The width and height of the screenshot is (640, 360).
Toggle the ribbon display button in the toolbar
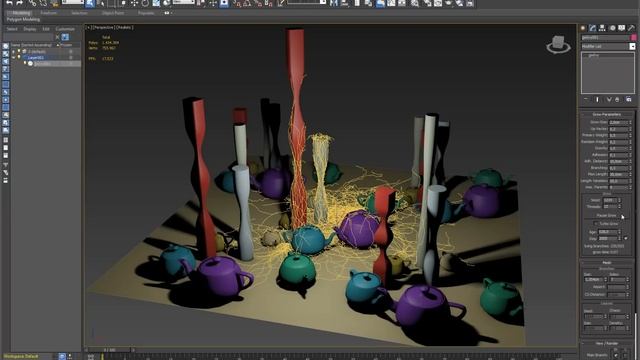tap(380, 3)
